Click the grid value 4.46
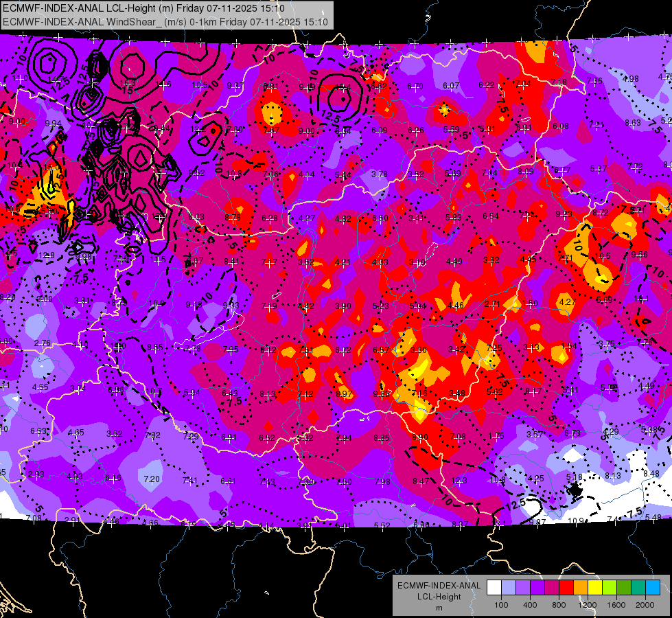This screenshot has width=672, height=618. pos(456,306)
